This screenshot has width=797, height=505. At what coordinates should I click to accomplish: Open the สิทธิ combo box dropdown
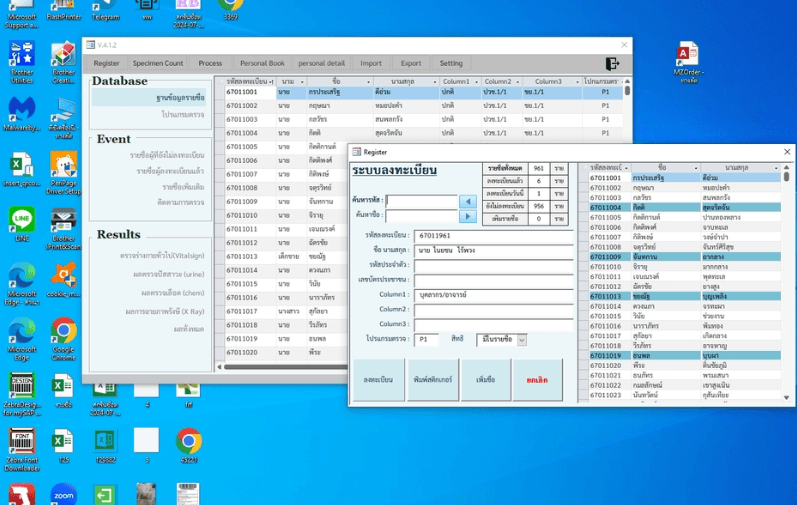click(x=522, y=340)
